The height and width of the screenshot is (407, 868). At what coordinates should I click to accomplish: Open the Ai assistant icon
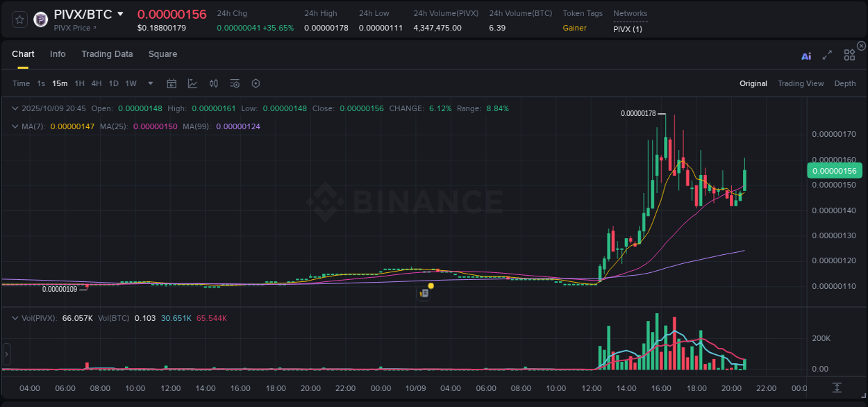[x=806, y=56]
